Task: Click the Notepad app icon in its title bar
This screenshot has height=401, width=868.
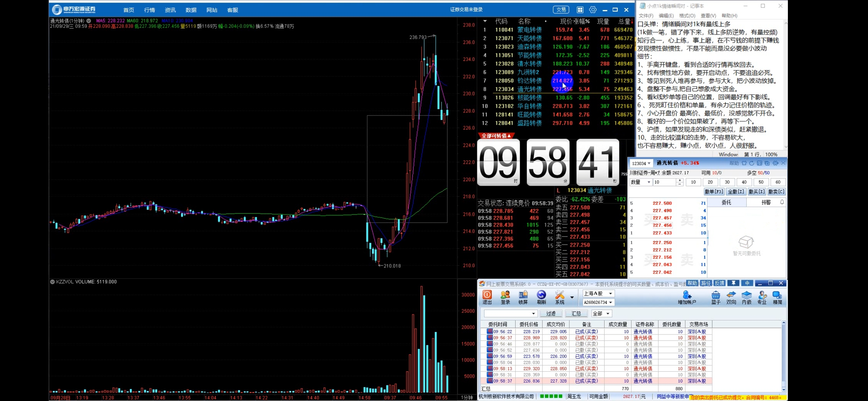Action: click(x=642, y=6)
